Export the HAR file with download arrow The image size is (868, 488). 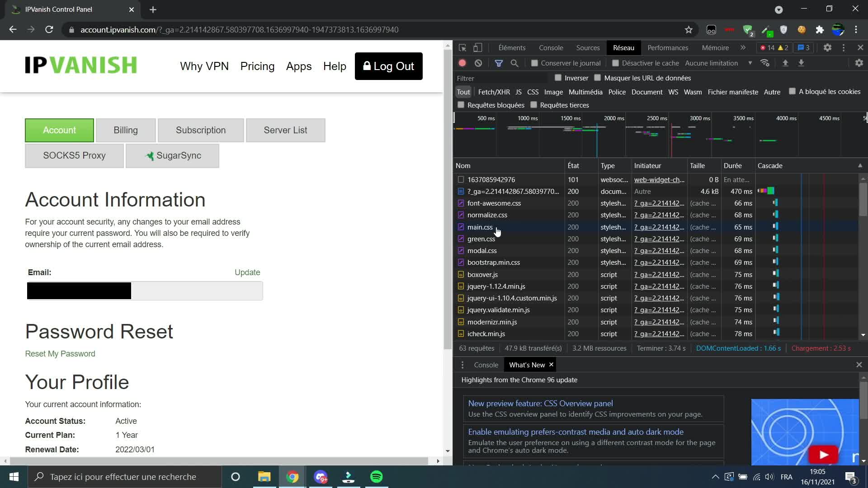click(802, 63)
